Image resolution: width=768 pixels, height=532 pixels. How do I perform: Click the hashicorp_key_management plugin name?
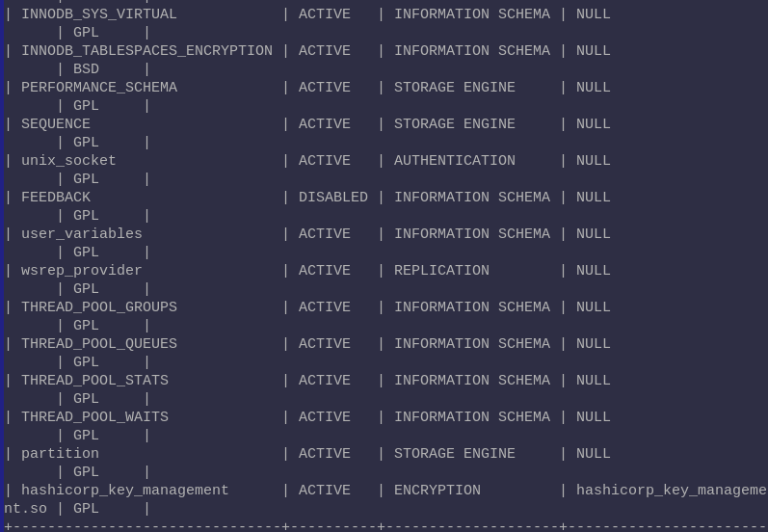pyautogui.click(x=125, y=491)
